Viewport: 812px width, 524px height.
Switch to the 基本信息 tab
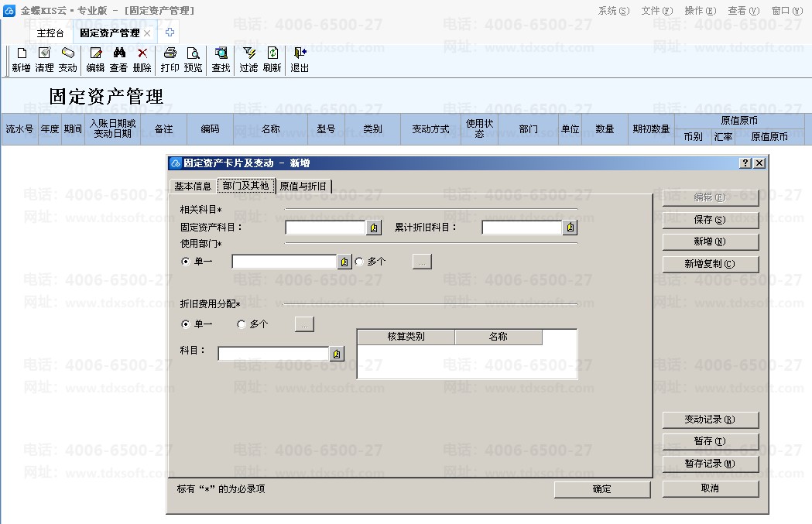click(193, 187)
